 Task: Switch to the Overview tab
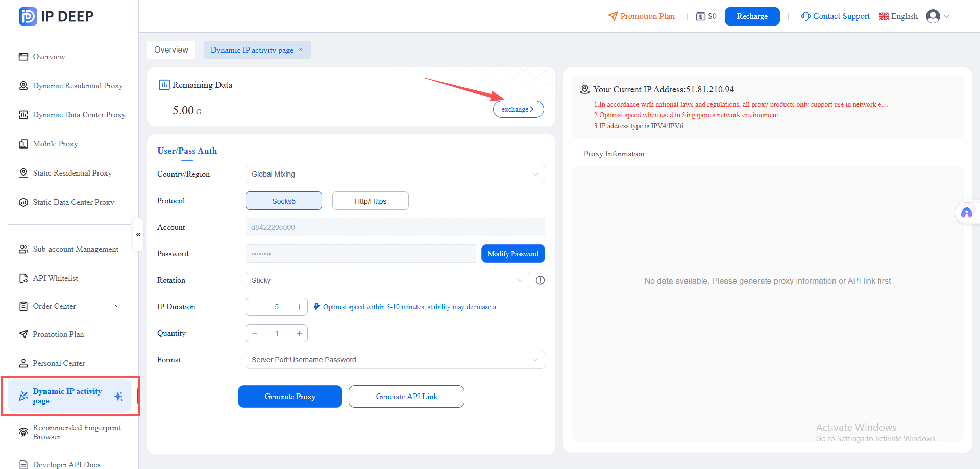pyautogui.click(x=171, y=50)
